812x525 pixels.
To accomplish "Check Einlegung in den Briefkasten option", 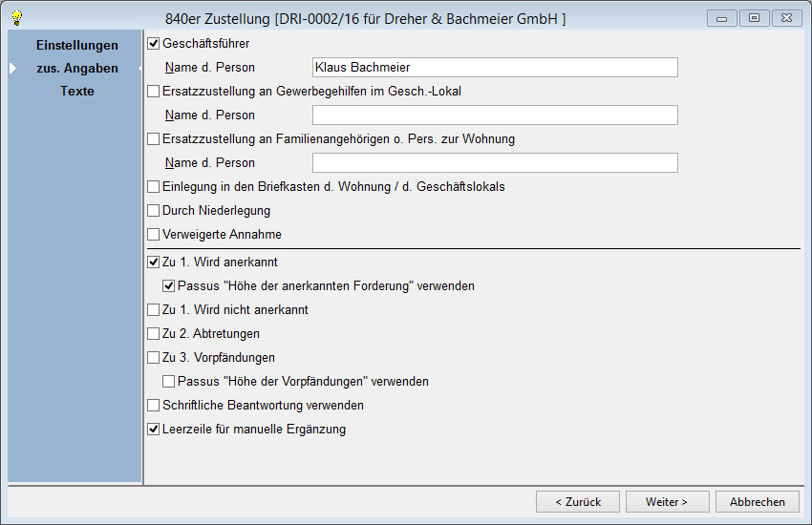I will pos(154,186).
